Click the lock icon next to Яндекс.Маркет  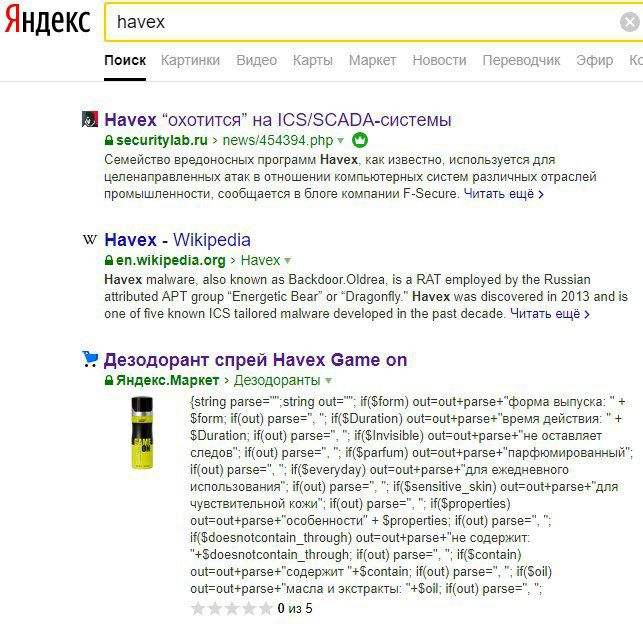(109, 380)
